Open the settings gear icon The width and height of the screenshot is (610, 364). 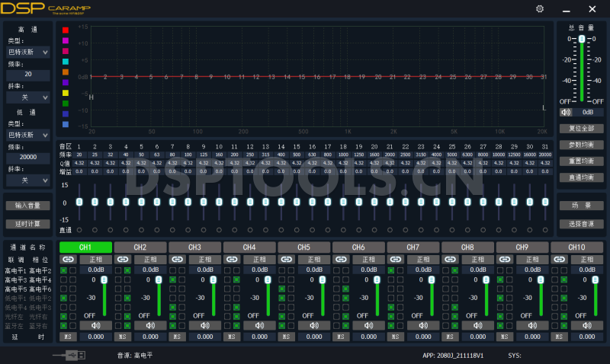(540, 8)
